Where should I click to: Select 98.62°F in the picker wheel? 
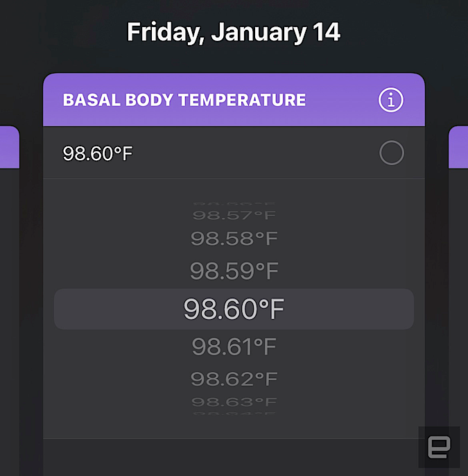tap(234, 379)
